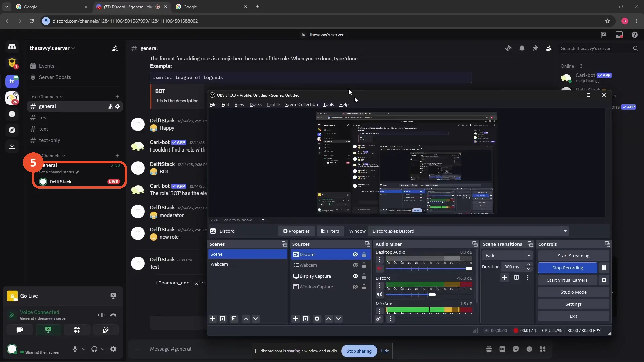Image resolution: width=644 pixels, height=362 pixels.
Task: Add a new source in Sources panel
Action: pyautogui.click(x=295, y=319)
